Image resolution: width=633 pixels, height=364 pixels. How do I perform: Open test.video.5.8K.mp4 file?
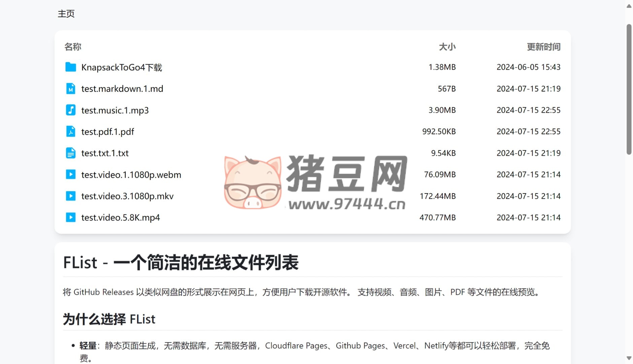[121, 218]
